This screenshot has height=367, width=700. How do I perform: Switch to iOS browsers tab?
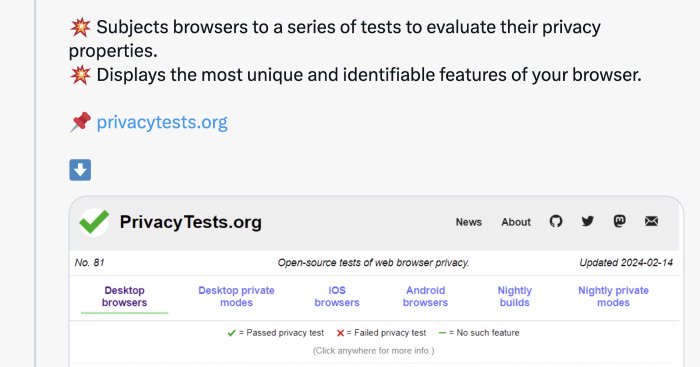[337, 296]
